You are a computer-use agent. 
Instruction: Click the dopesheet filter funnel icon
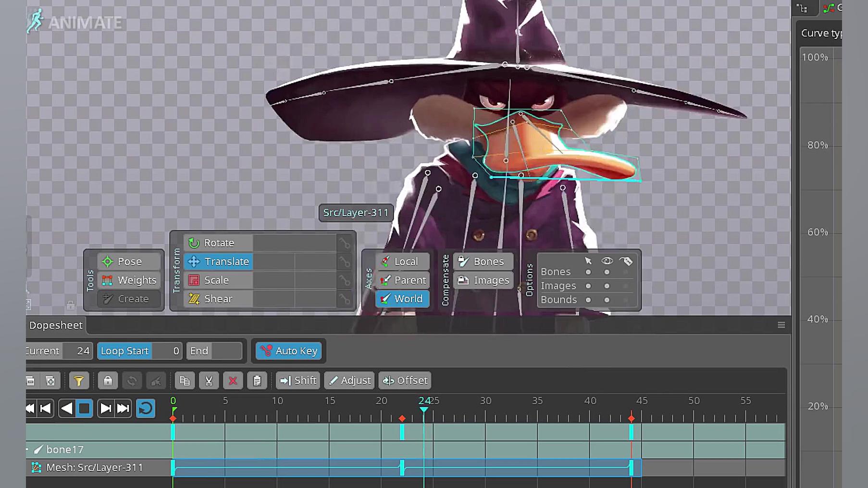(79, 381)
